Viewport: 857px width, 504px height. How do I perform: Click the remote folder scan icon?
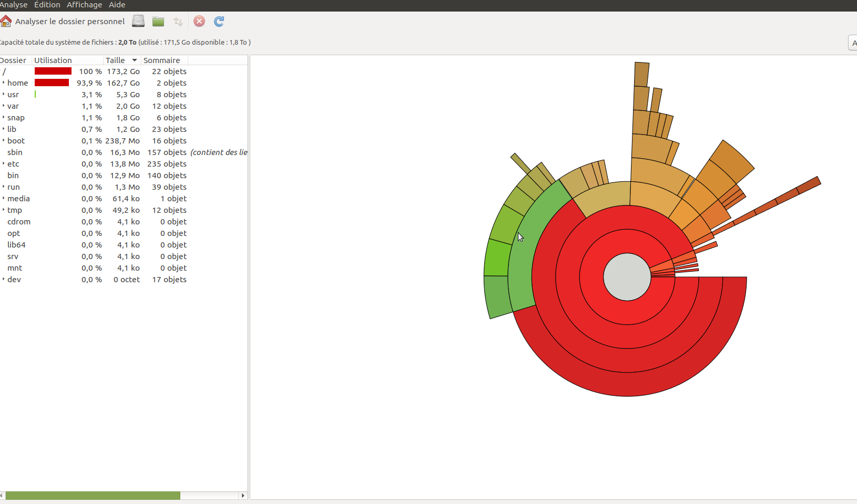pyautogui.click(x=178, y=22)
